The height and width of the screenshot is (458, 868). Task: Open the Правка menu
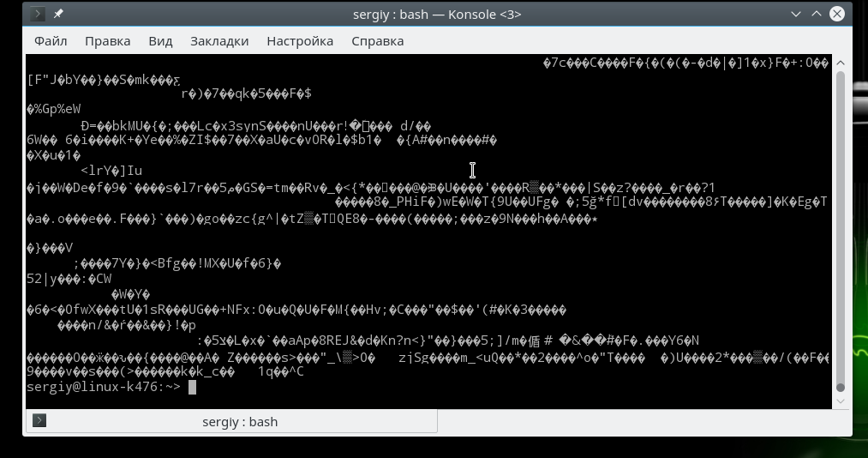pos(107,41)
